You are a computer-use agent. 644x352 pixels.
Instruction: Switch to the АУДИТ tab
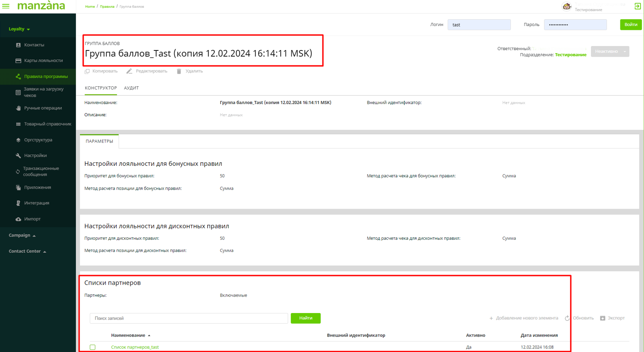tap(131, 88)
